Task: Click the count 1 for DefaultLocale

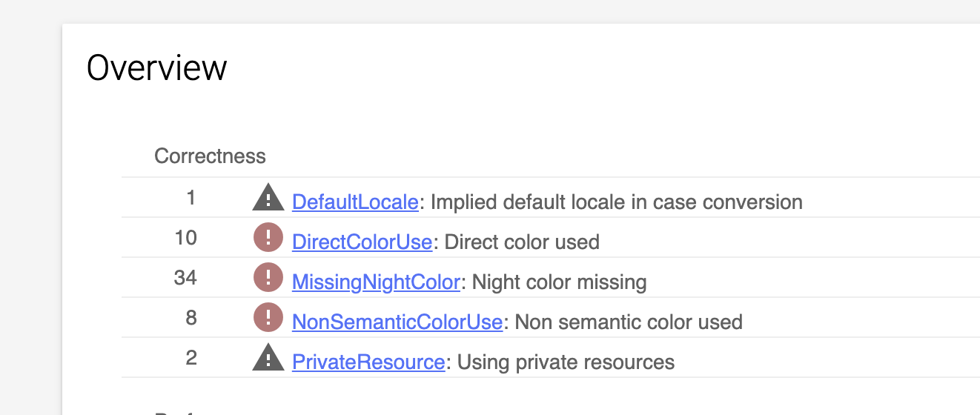Action: 191,198
